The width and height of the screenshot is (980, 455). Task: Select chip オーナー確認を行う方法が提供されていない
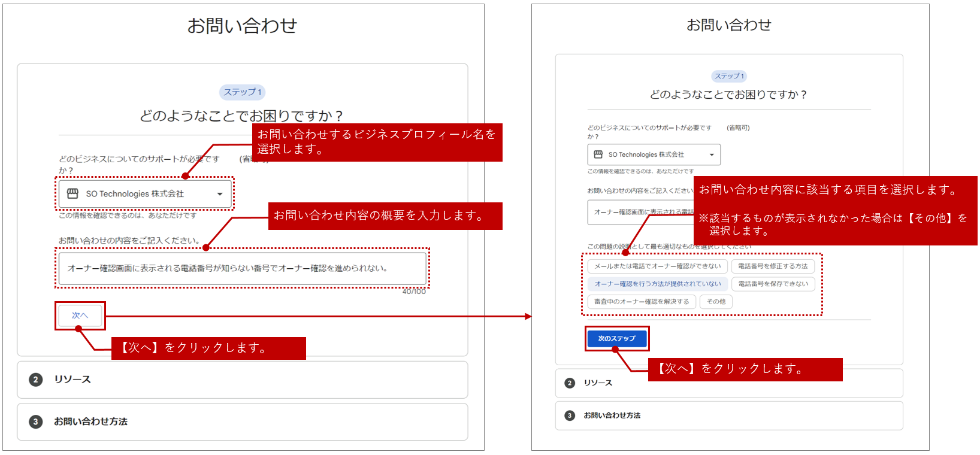[657, 284]
